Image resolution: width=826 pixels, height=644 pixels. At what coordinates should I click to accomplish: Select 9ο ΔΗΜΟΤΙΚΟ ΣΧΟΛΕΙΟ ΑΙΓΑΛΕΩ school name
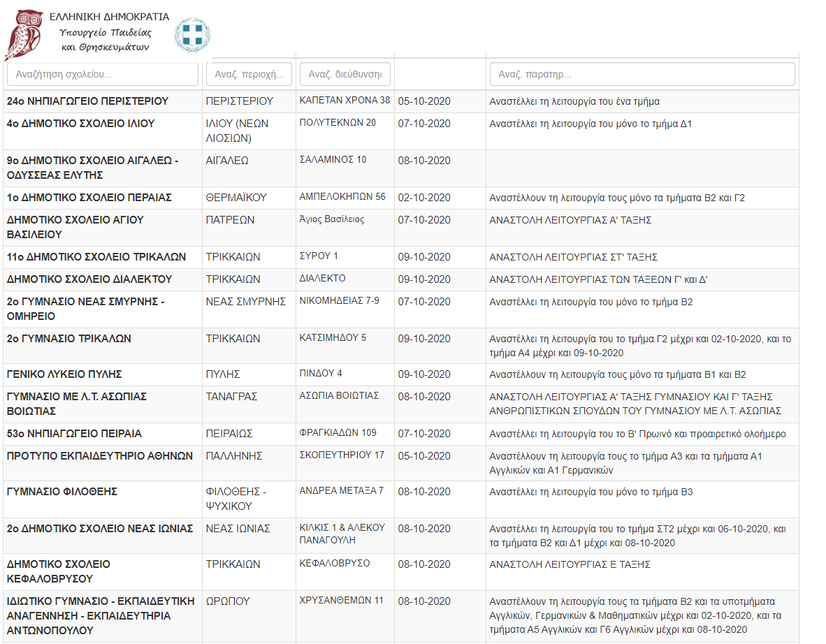93,168
